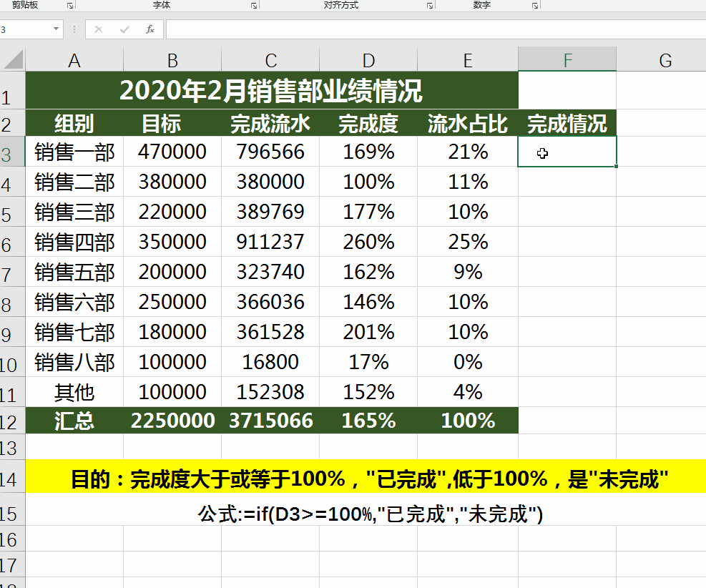Click the completed value 16800

click(270, 362)
